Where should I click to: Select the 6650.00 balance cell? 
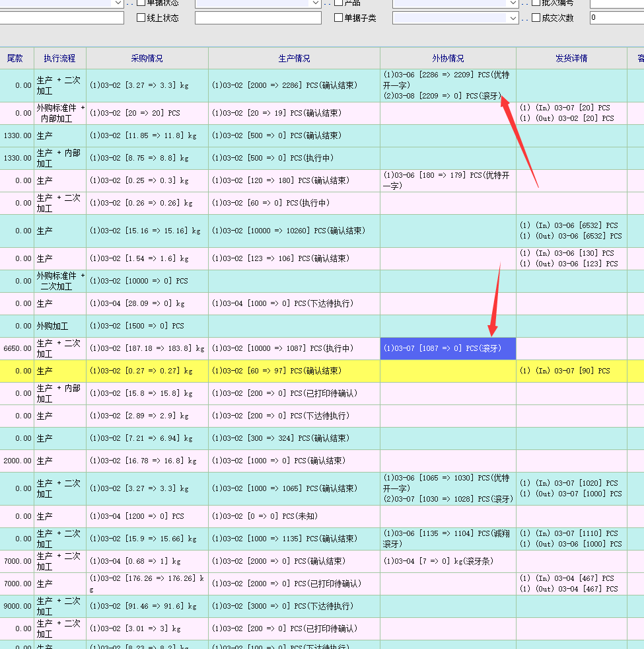pos(17,348)
